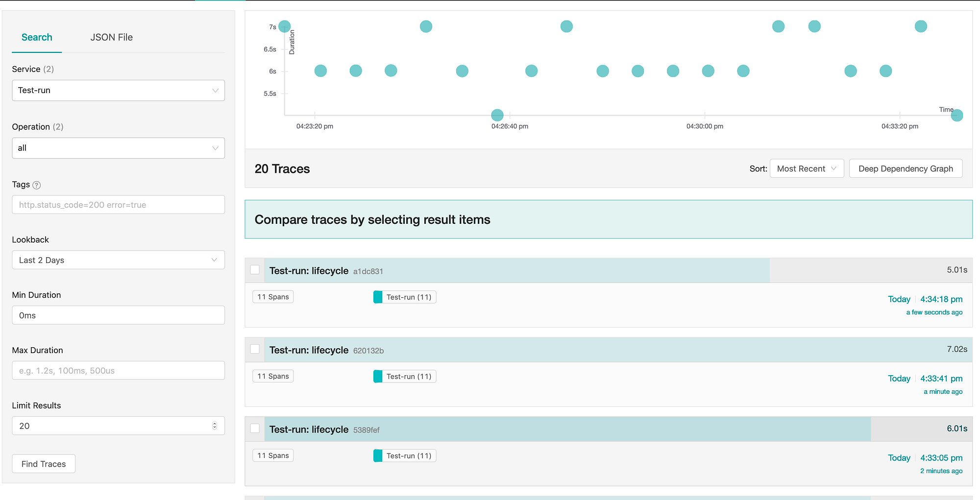Select the checkbox for trace a1dc831

click(x=255, y=269)
